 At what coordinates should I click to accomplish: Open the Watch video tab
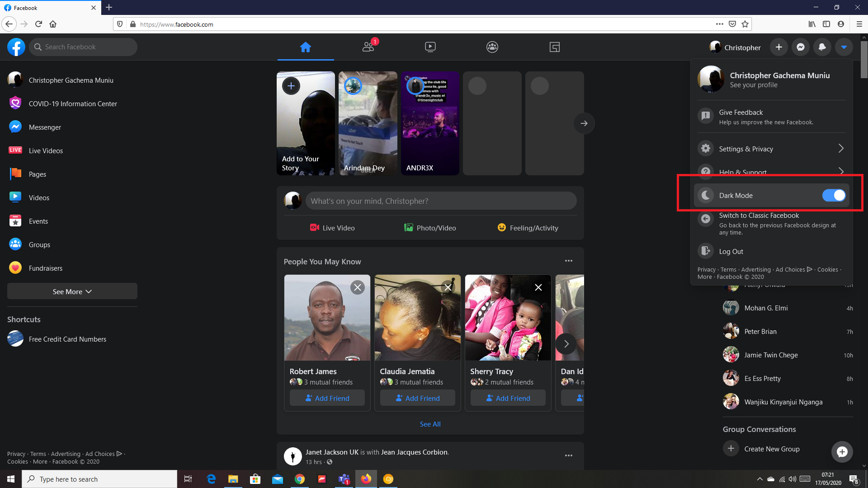(x=430, y=47)
